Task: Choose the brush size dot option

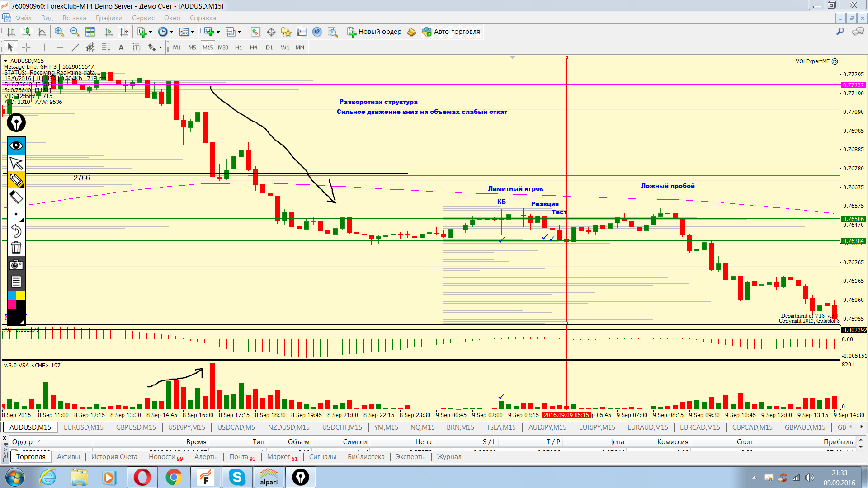Action: click(16, 214)
